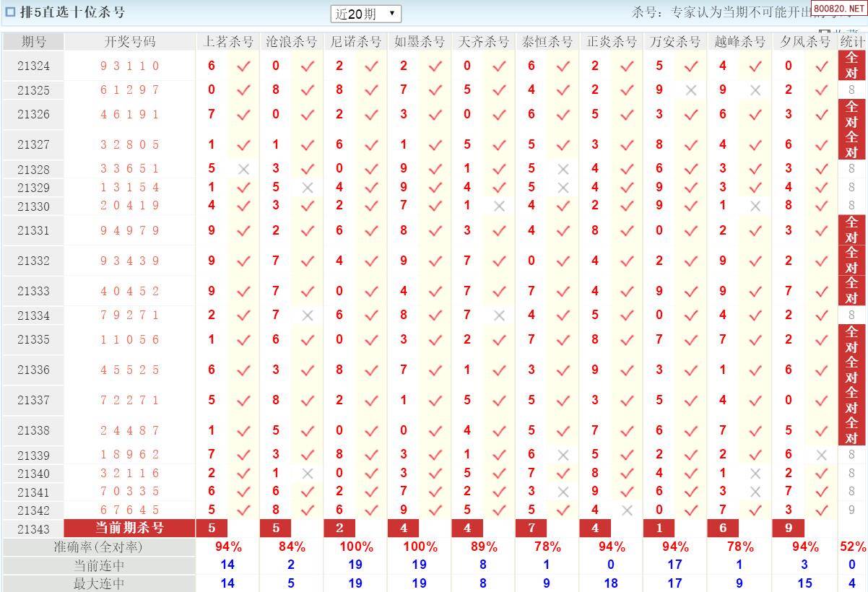The height and width of the screenshot is (592, 868).
Task: Select the 泰恒杀号 column header
Action: coord(547,42)
